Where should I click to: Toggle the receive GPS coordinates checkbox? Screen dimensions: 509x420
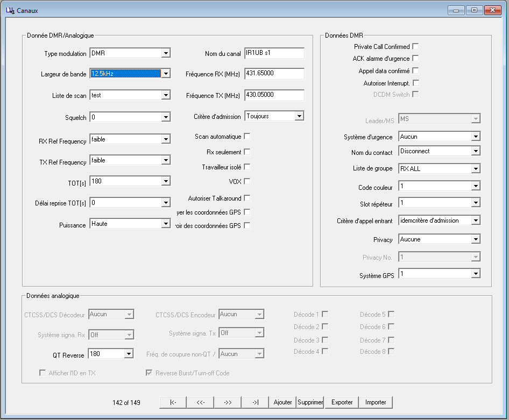(x=247, y=225)
